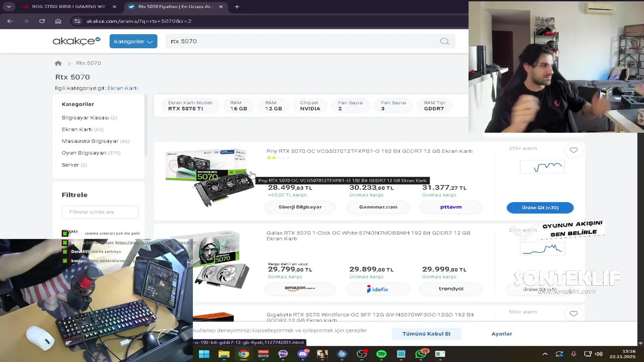
Task: Open the browser home page
Action: pos(58,21)
